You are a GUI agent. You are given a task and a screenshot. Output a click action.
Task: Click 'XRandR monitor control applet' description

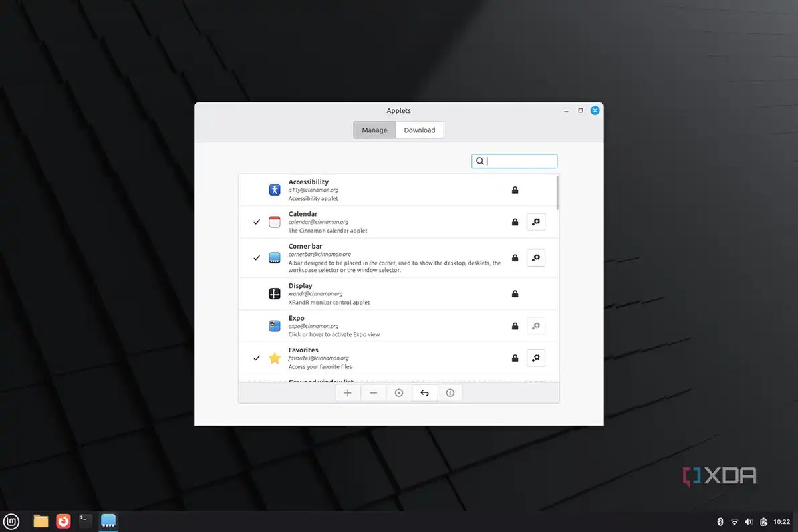coord(329,303)
